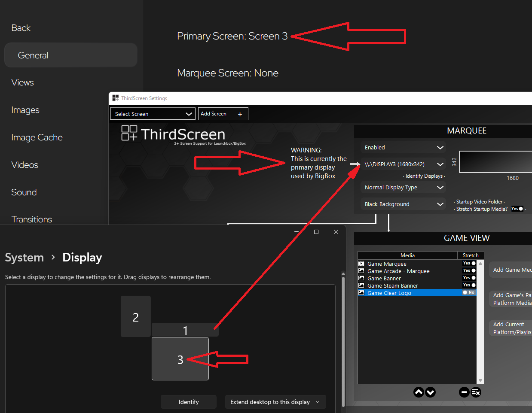532x413 pixels.
Task: Click the Identify button in Display settings
Action: 189,402
